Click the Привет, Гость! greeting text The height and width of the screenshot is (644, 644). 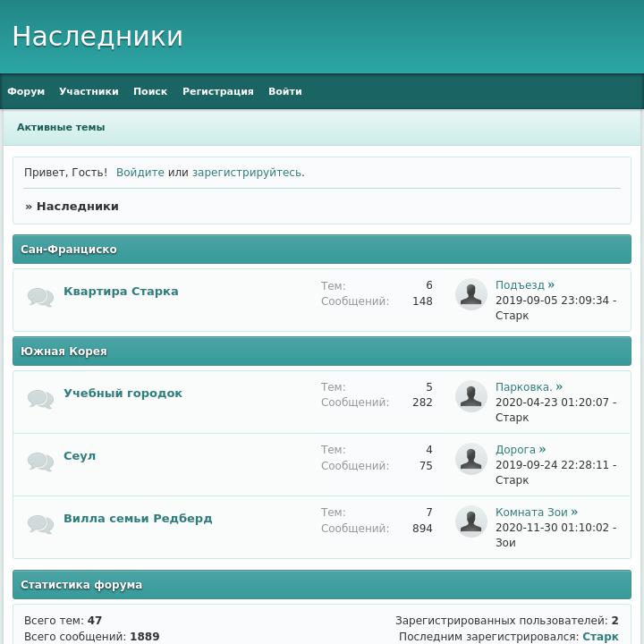(65, 173)
